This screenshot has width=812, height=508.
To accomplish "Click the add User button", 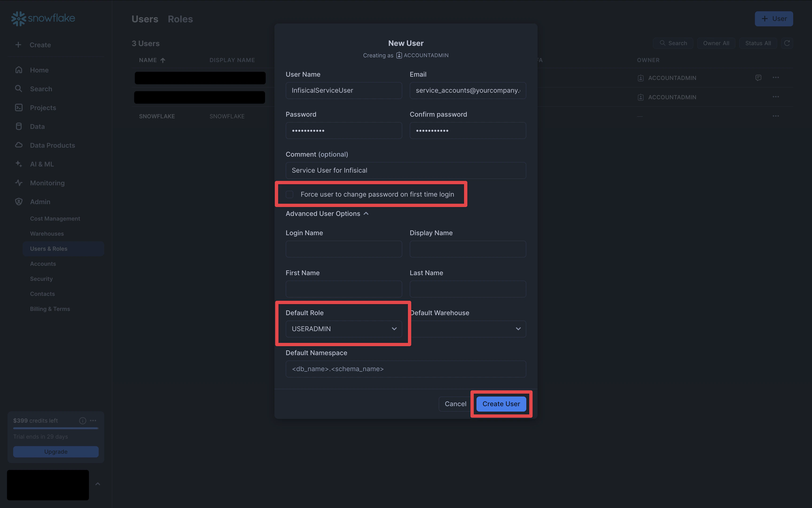I will (774, 19).
